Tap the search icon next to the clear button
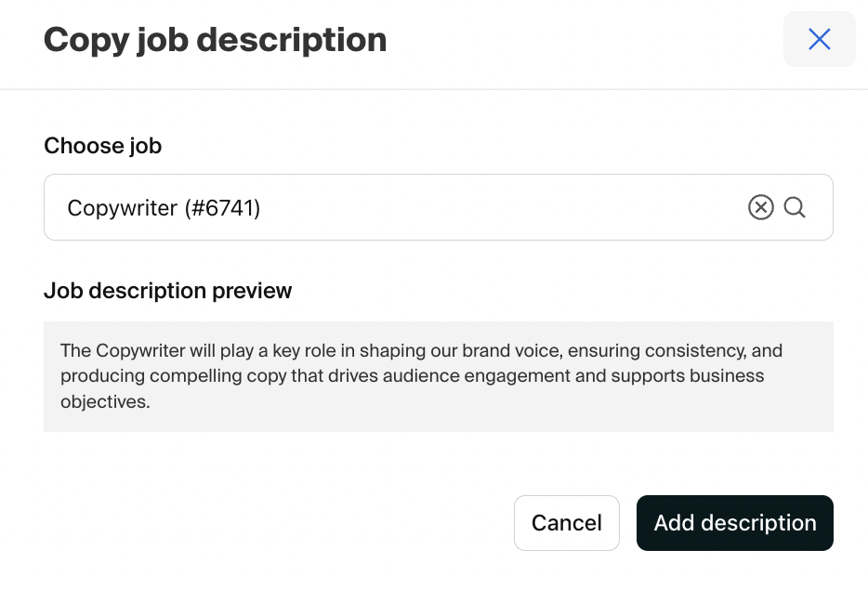Viewport: 868px width, 589px height. pyautogui.click(x=795, y=207)
